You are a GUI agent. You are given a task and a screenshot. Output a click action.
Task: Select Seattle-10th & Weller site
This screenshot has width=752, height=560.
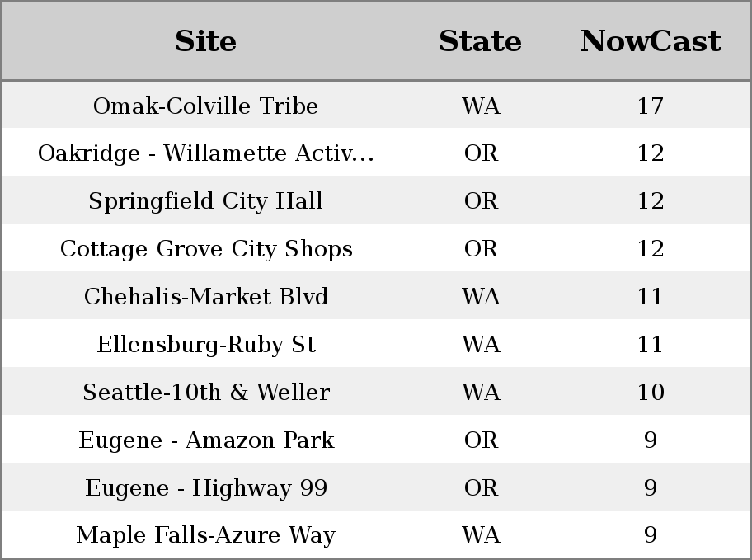coord(205,393)
